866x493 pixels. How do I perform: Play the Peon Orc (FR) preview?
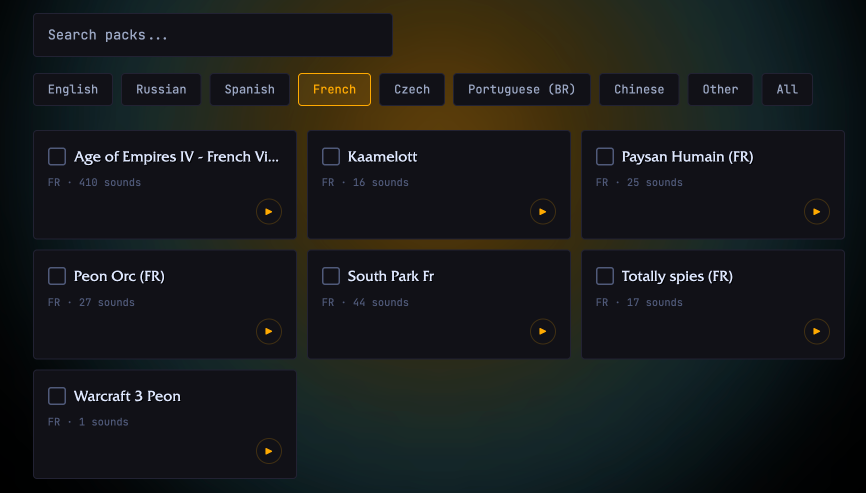pos(268,331)
